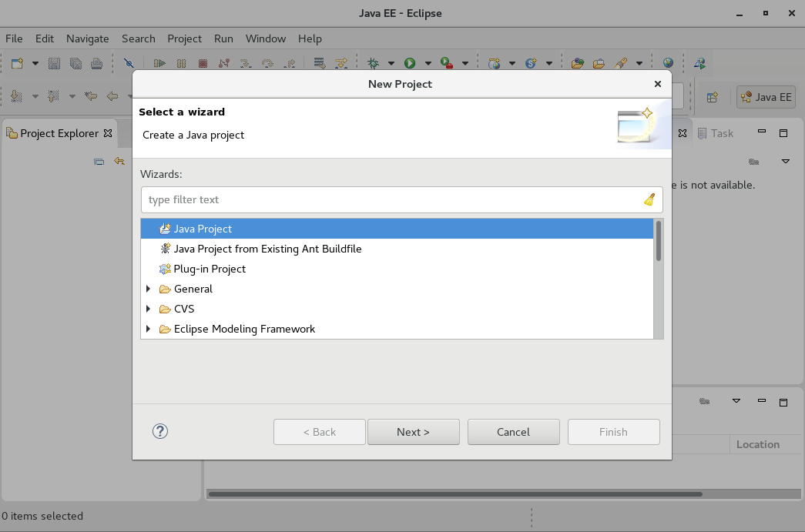805x532 pixels.
Task: Click the Last Edit Location icon
Action: (91, 96)
